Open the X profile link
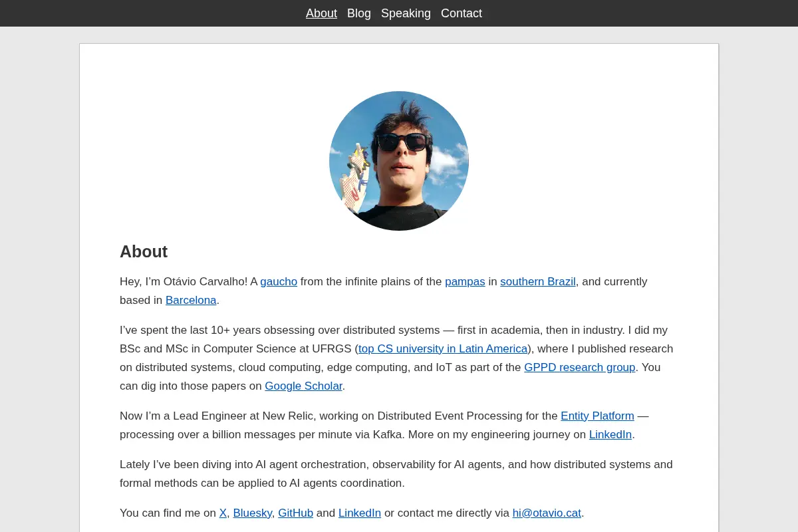This screenshot has width=798, height=532. (x=223, y=513)
